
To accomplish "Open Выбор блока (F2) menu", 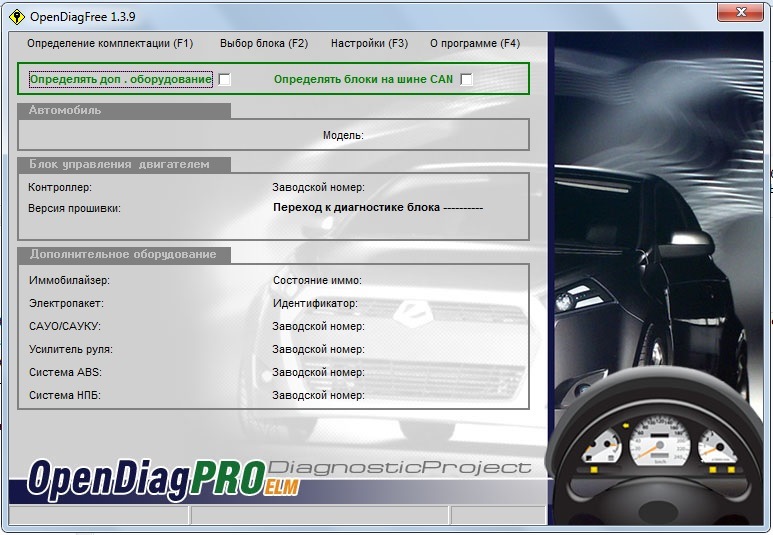I will click(264, 43).
